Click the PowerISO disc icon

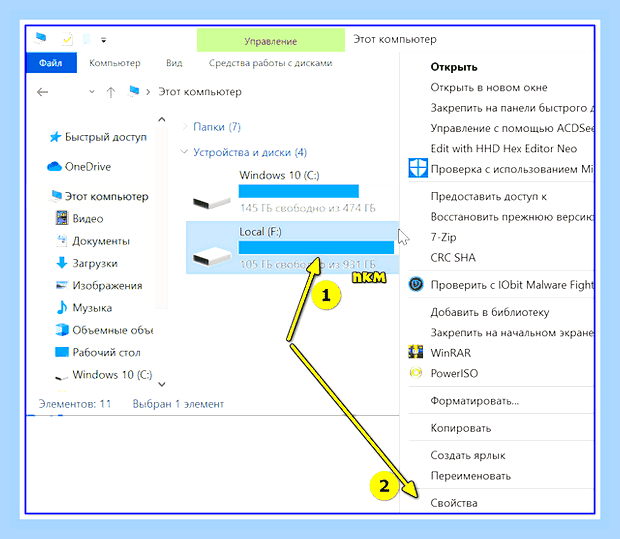(x=416, y=373)
